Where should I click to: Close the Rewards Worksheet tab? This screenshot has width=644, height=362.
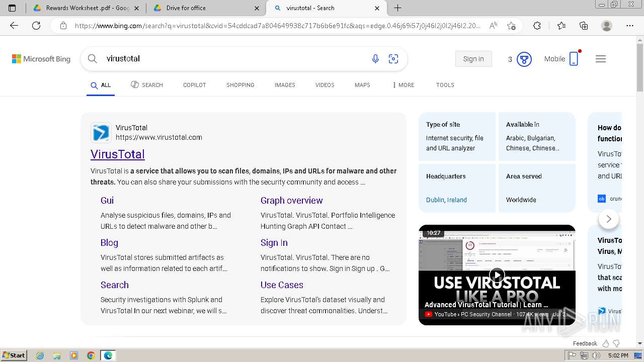tap(137, 8)
